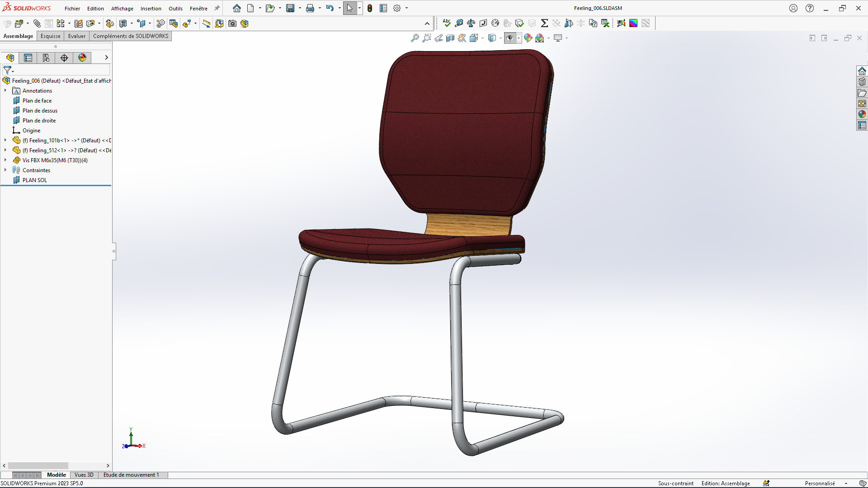Expand the Feeling_101b<1> component node

coord(5,141)
